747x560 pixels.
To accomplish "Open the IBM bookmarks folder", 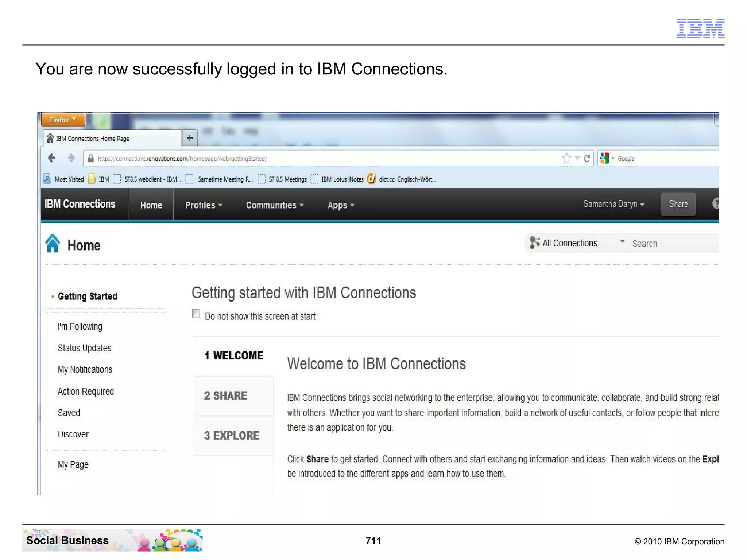I will tap(99, 179).
